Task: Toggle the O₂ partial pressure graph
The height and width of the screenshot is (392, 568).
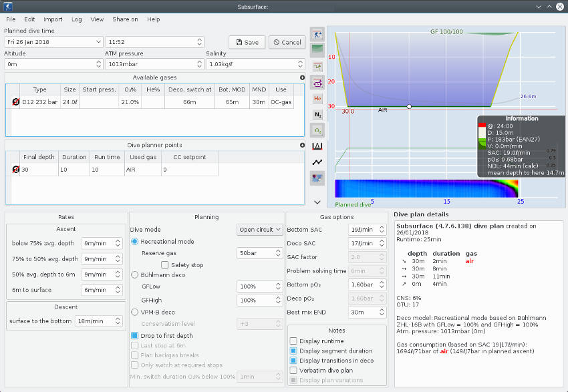Action: pyautogui.click(x=318, y=130)
